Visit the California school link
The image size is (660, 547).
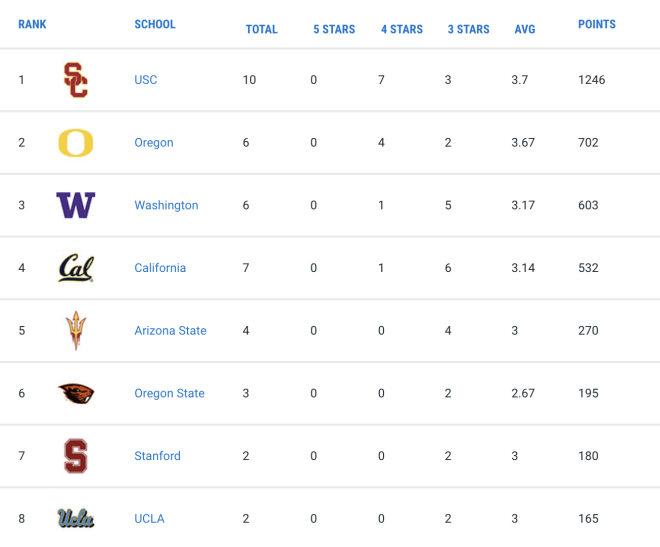[x=160, y=268]
